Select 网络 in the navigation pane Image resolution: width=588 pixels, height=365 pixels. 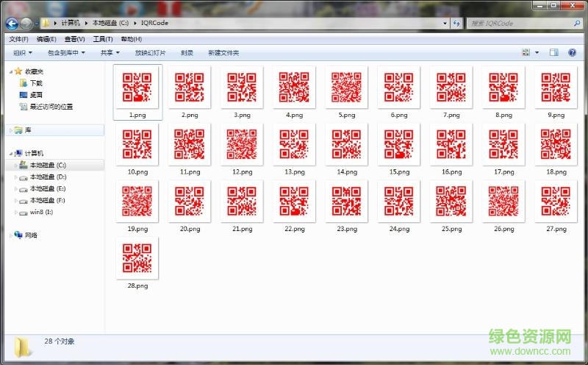(x=31, y=235)
